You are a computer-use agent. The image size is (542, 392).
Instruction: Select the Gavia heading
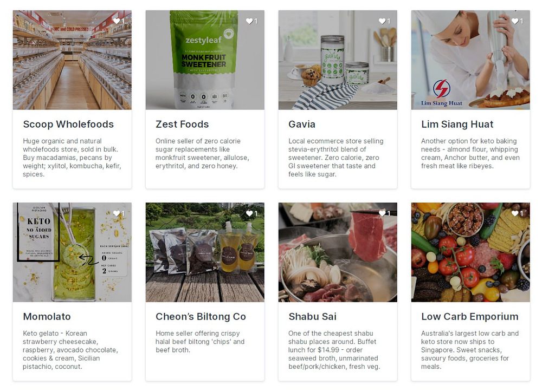click(302, 125)
